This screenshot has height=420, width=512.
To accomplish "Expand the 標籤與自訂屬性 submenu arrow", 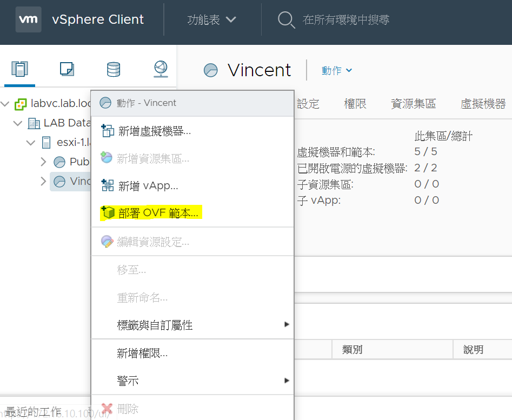I will pos(287,324).
